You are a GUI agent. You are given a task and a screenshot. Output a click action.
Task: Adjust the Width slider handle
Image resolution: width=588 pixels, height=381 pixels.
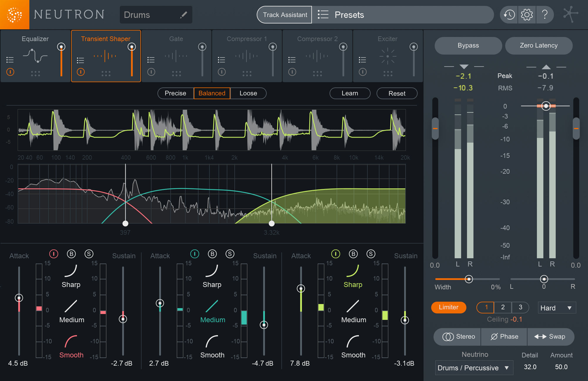click(469, 279)
